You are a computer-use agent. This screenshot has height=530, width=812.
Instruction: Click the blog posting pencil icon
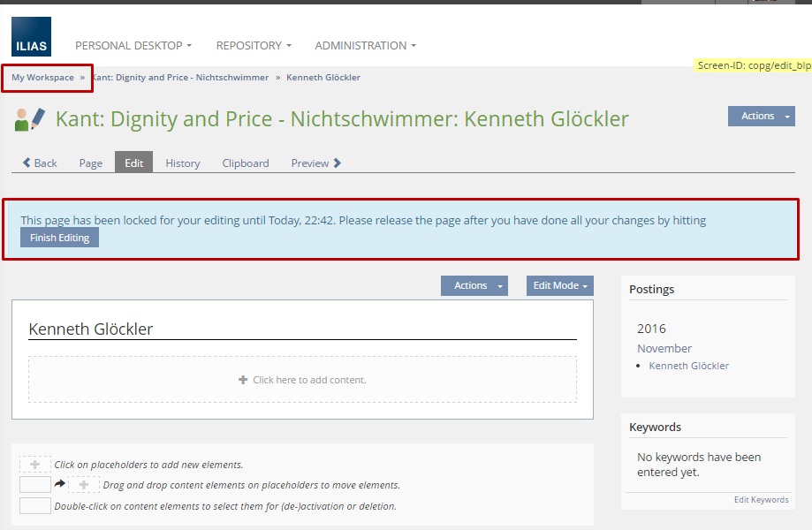coord(30,119)
